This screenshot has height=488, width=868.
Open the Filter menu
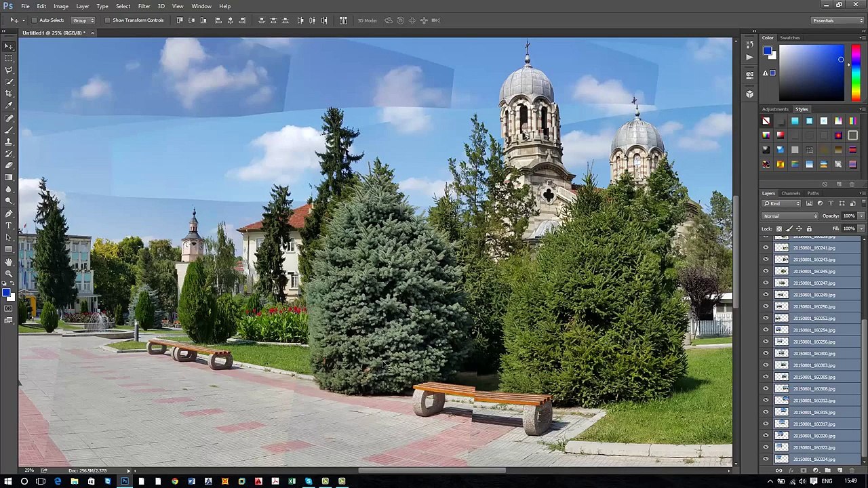pyautogui.click(x=144, y=6)
